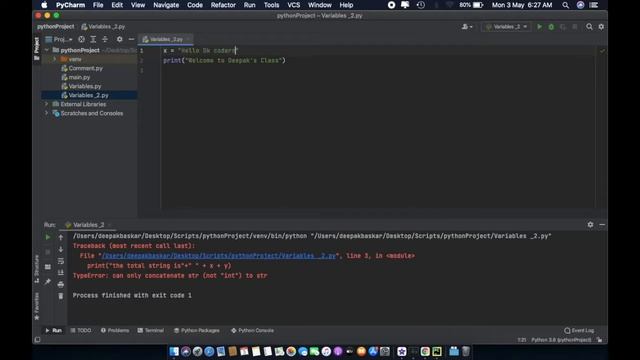Close the Variables_2.py editor tab

[189, 39]
